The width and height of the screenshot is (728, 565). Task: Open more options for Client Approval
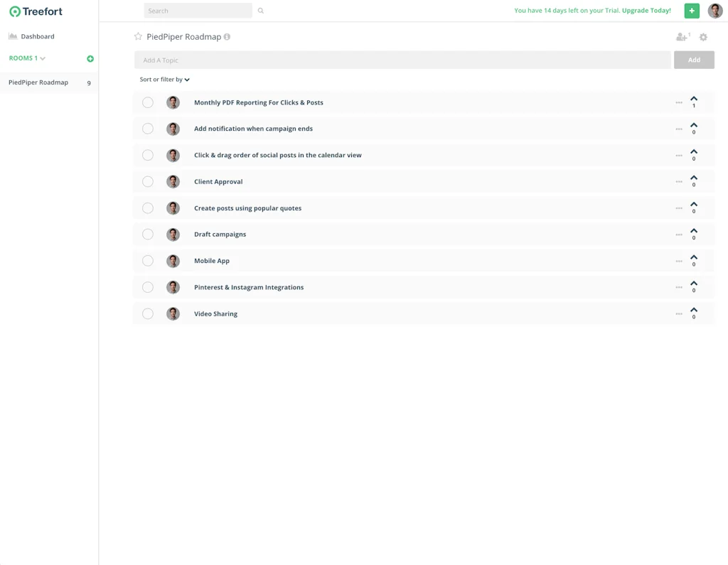[679, 181]
